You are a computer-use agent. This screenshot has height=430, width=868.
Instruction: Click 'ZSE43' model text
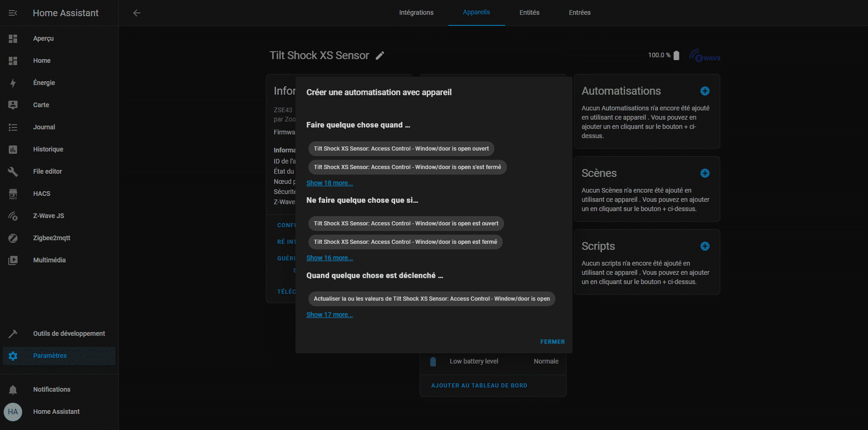pyautogui.click(x=283, y=110)
